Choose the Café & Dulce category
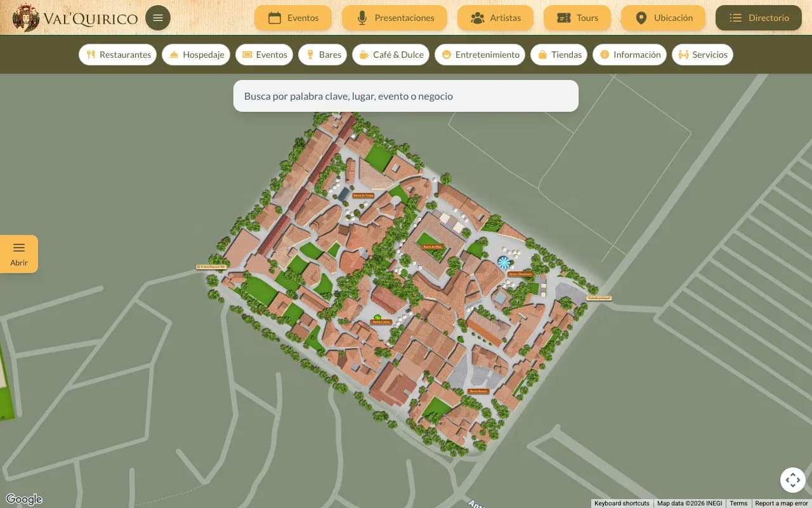 point(391,55)
